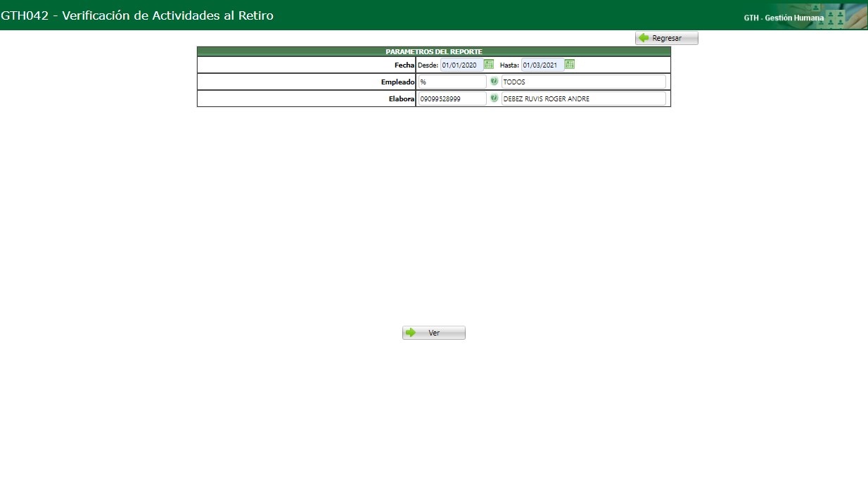868x491 pixels.
Task: Focus the Empleado name field showing TODOS
Action: click(584, 82)
